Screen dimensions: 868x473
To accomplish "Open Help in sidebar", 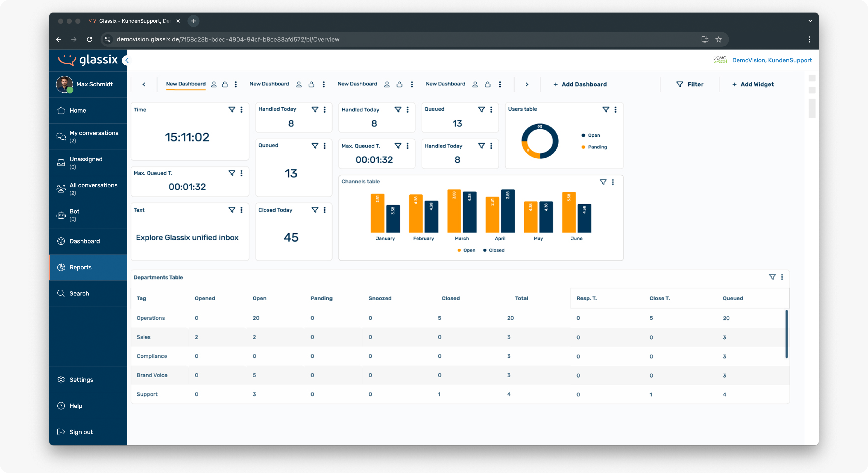I will pyautogui.click(x=88, y=406).
